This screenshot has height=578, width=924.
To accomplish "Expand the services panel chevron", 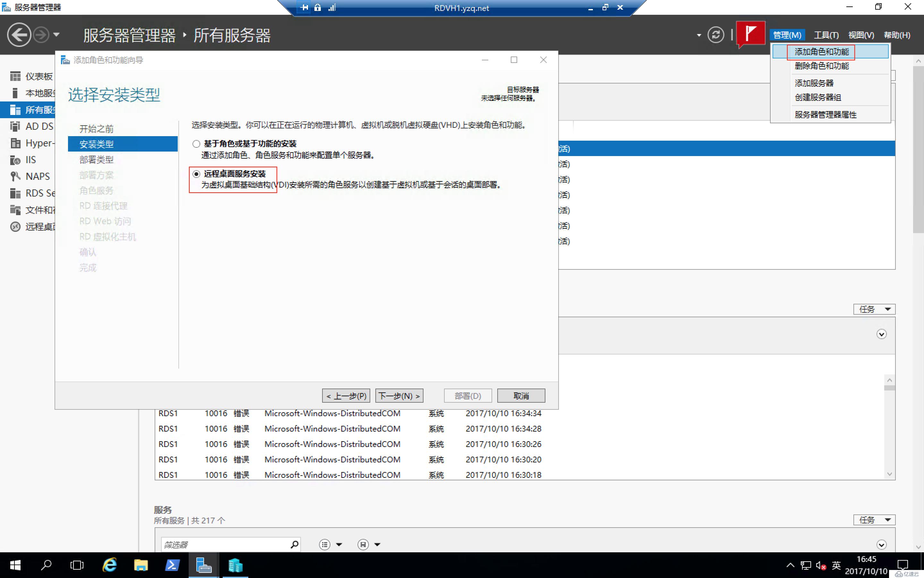I will click(x=881, y=544).
